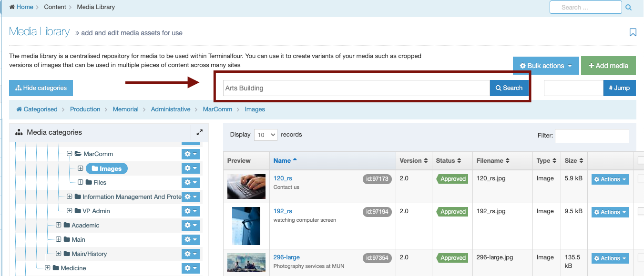Select the MarComm folder in tree

point(94,154)
